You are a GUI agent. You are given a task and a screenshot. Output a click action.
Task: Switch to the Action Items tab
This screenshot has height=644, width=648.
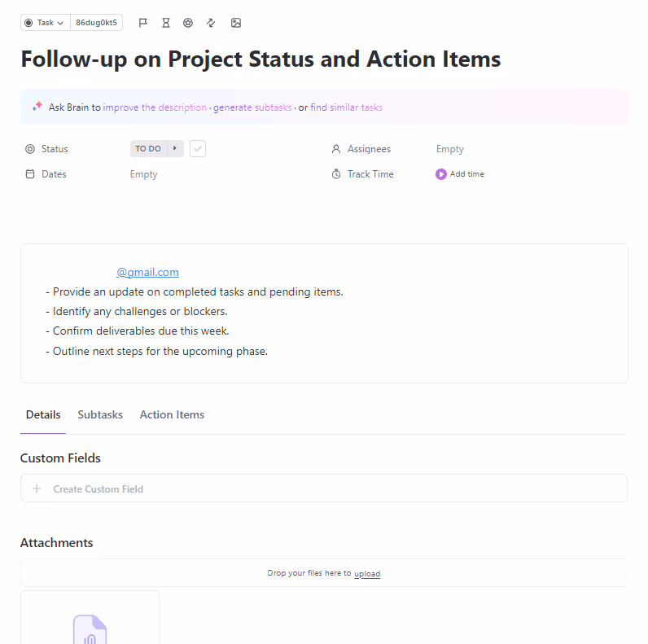(172, 415)
